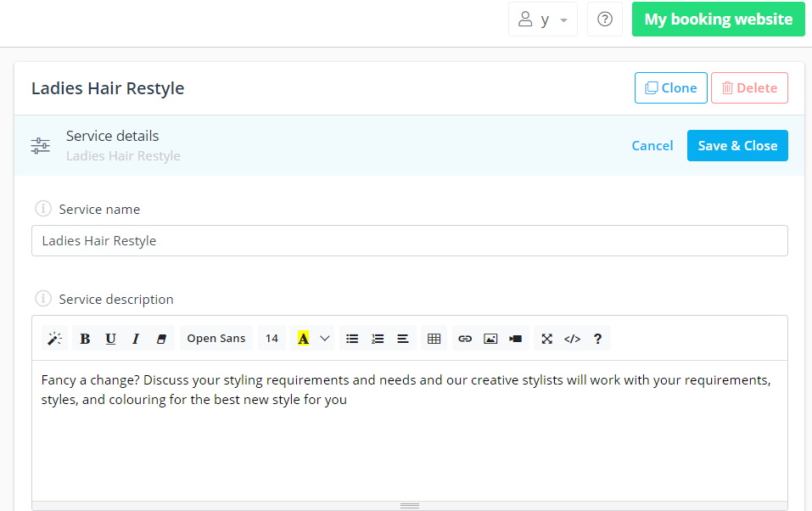Insert a picture into description
Screen dimensions: 812x511
coord(490,339)
